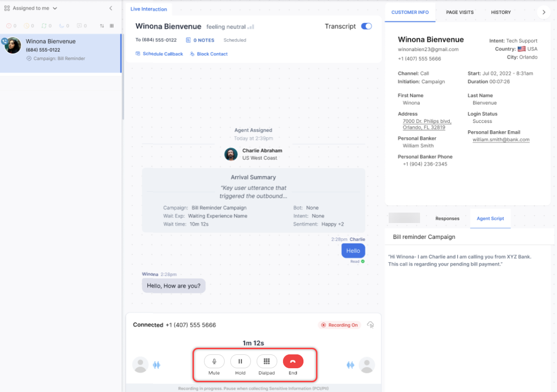Open the Responses tab

447,218
